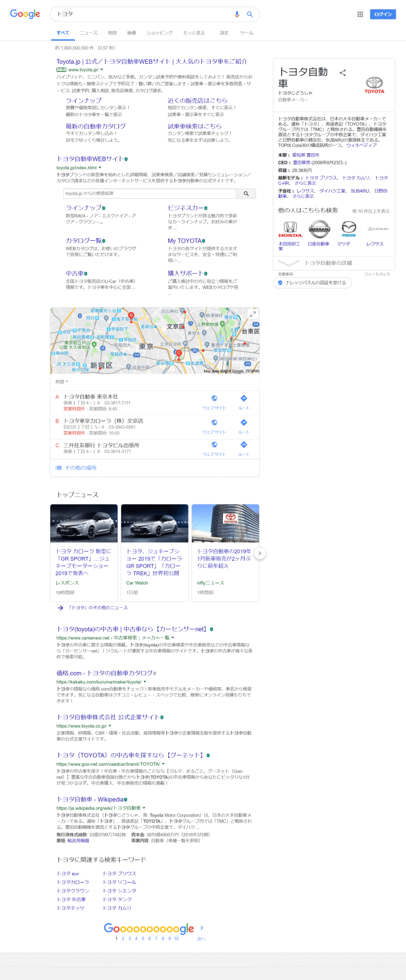406x980 pixels.
Task: Click site search magnifier button for toyota.jp
Action: (246, 193)
